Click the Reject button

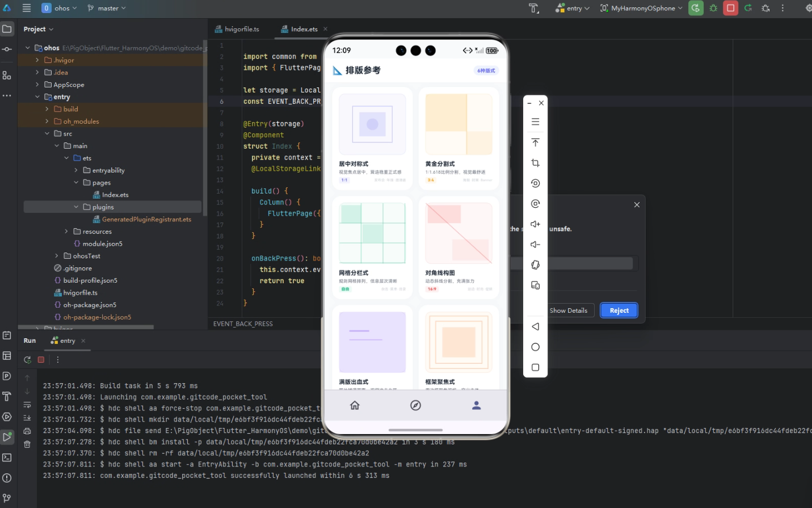coord(619,310)
